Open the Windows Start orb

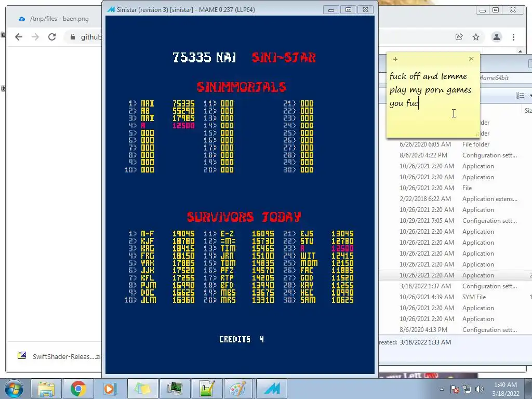(14, 389)
